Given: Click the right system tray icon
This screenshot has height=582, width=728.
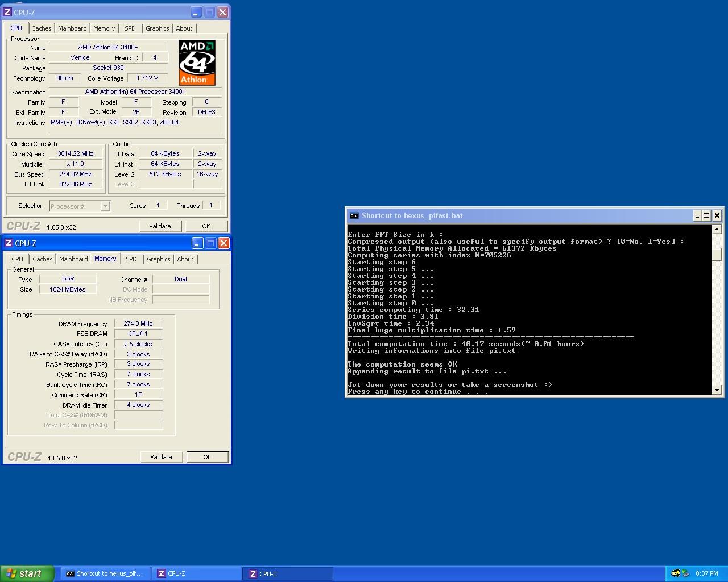Looking at the screenshot, I should pyautogui.click(x=685, y=573).
